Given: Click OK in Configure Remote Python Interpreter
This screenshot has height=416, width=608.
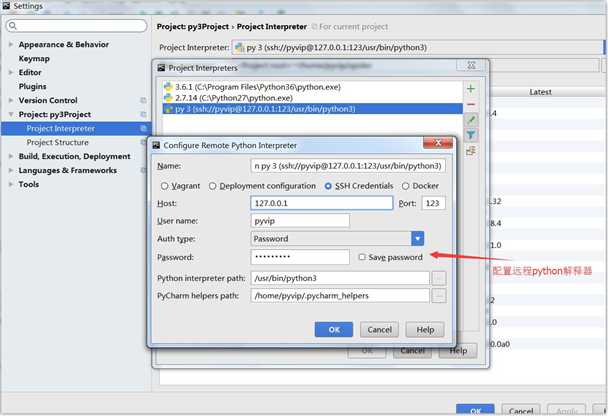Looking at the screenshot, I should [334, 330].
